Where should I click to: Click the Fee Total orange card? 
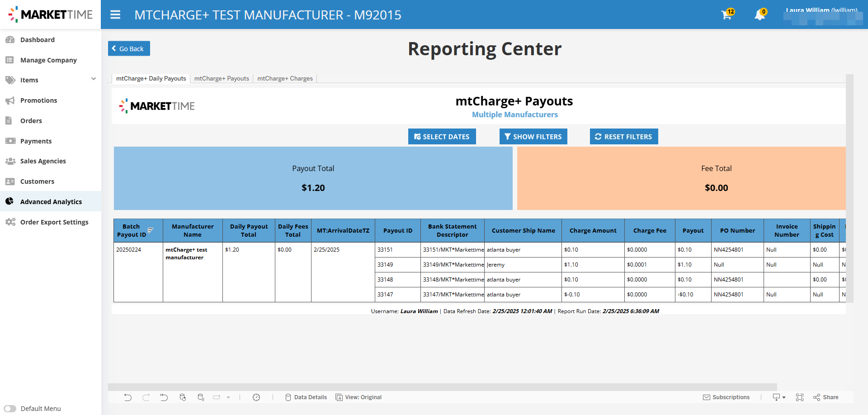[681, 178]
